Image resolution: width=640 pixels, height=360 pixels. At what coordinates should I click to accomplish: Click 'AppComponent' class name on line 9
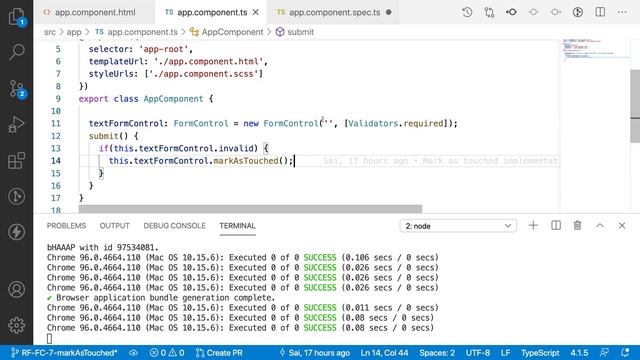pos(173,99)
